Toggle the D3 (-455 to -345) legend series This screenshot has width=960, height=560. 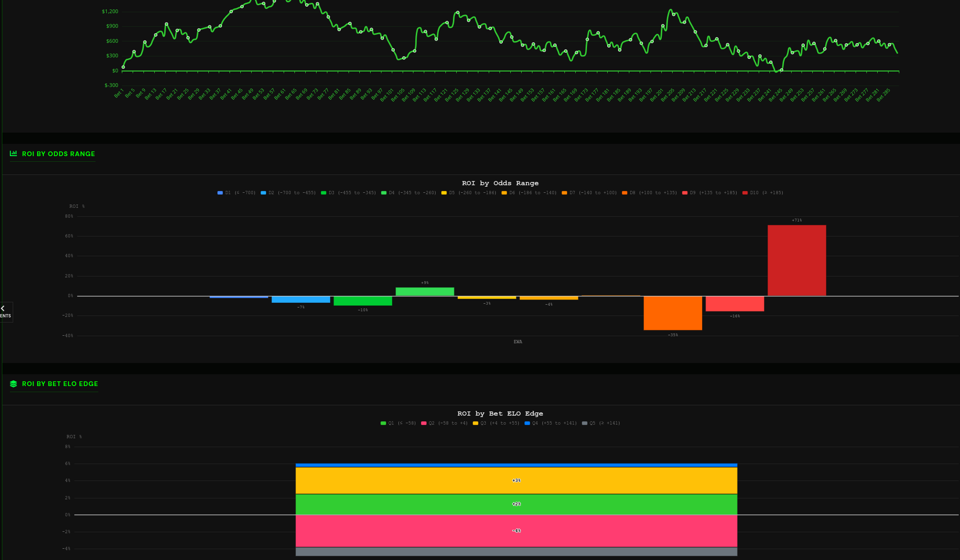[348, 193]
